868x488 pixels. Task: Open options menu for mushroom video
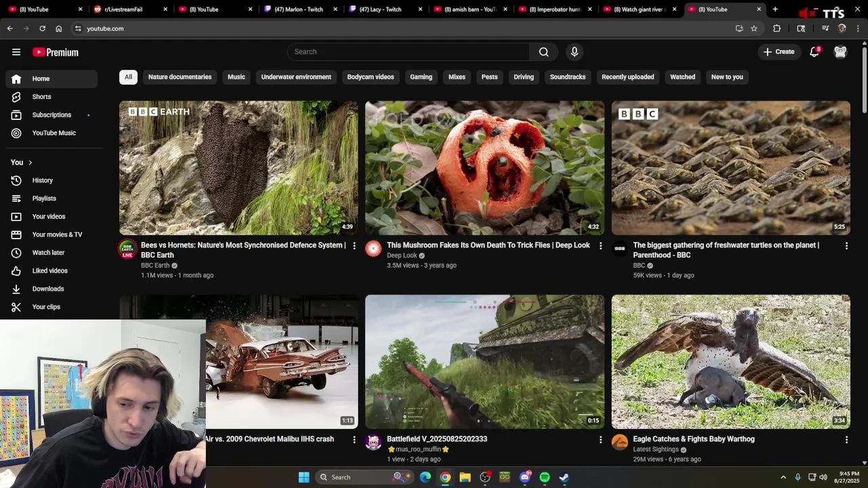click(600, 245)
